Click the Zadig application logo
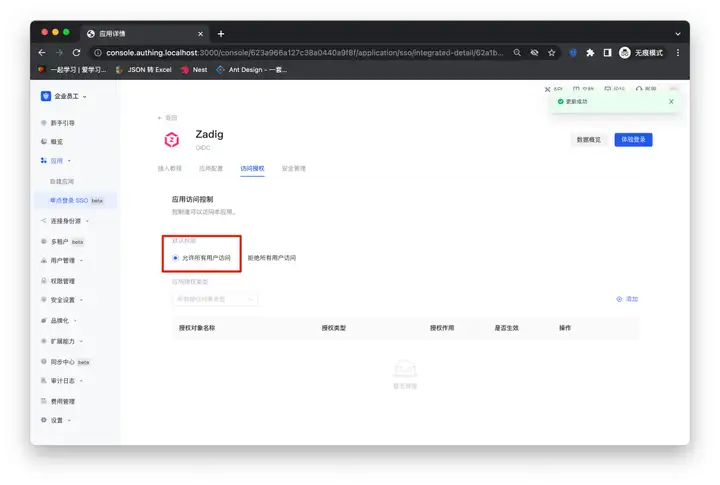The image size is (720, 485). (x=172, y=139)
